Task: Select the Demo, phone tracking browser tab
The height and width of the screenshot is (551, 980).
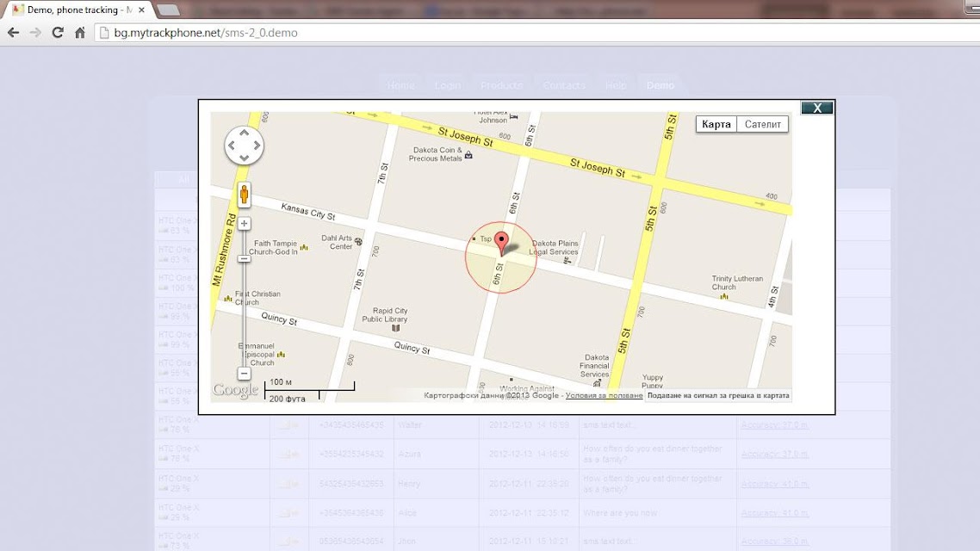Action: [78, 10]
